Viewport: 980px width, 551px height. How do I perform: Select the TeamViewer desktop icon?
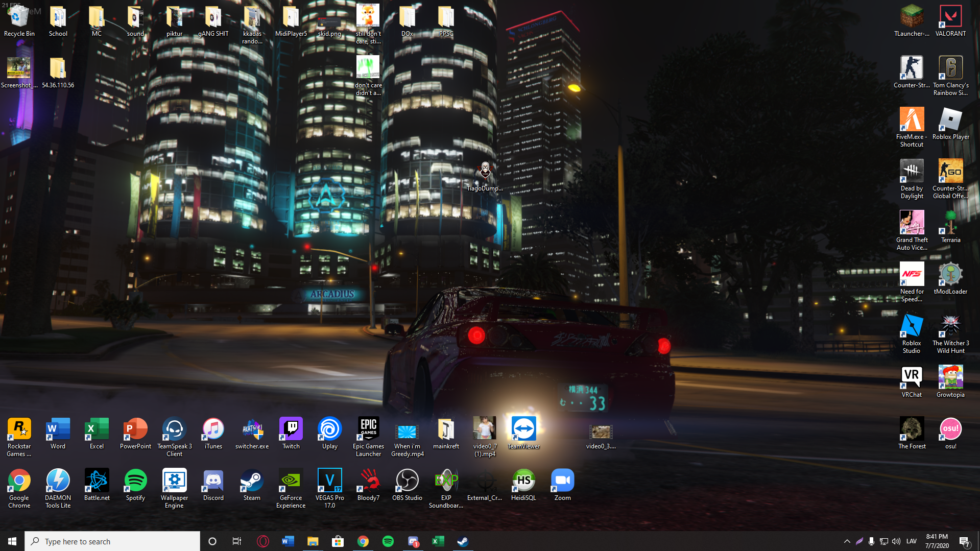(x=524, y=434)
